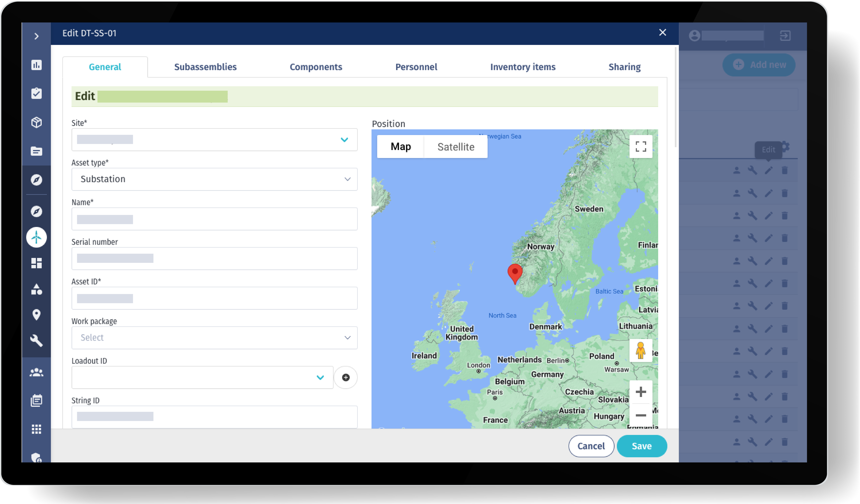The width and height of the screenshot is (860, 504).
Task: Switch map to Map view
Action: click(x=401, y=147)
